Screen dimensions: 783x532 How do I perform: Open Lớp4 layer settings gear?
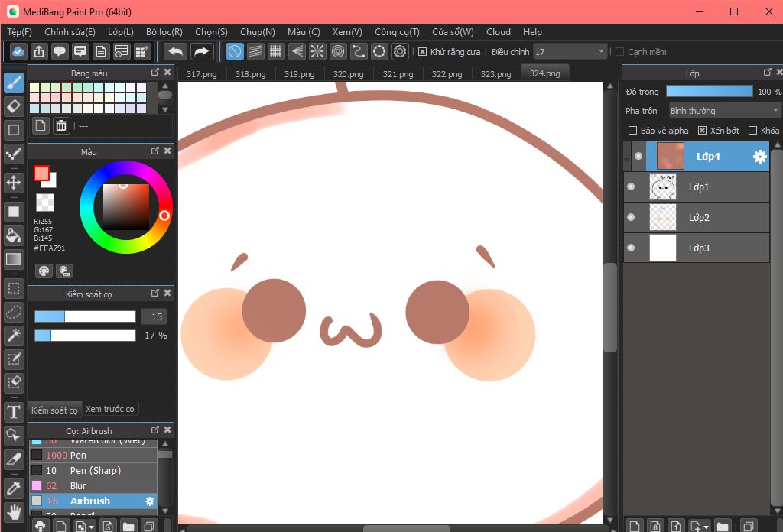759,157
